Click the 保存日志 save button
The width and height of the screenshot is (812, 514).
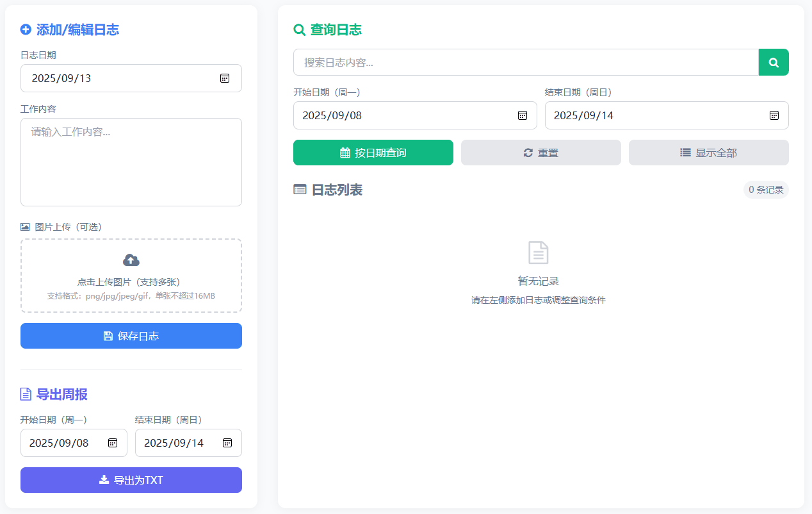pyautogui.click(x=131, y=336)
